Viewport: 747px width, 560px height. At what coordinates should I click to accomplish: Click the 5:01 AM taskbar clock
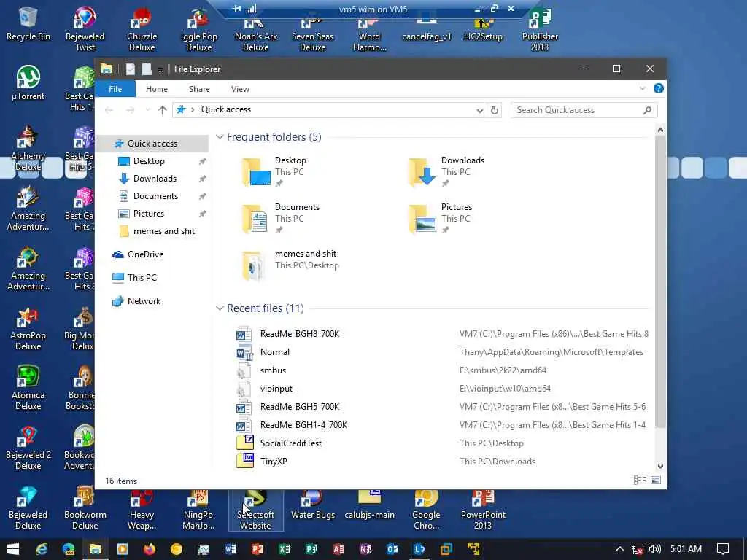tap(686, 549)
